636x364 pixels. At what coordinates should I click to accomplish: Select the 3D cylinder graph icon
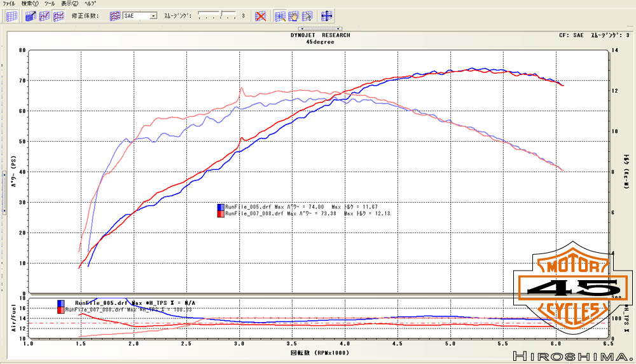[x=31, y=16]
